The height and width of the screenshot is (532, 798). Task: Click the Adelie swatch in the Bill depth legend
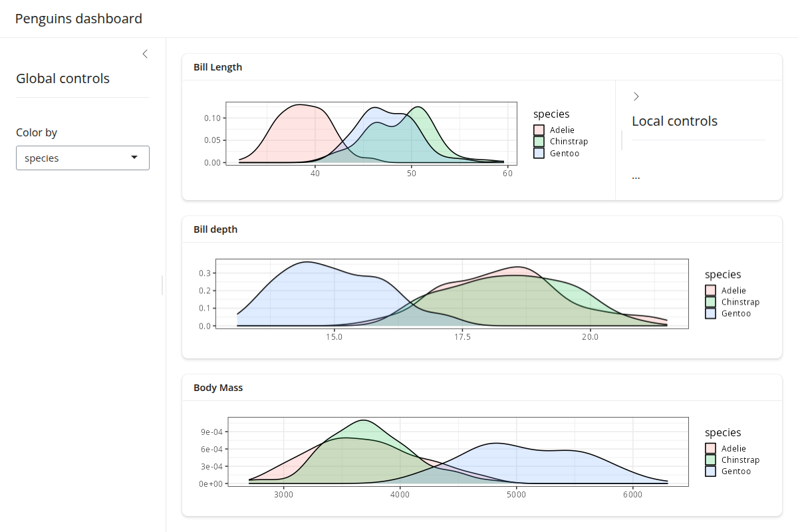pos(710,291)
